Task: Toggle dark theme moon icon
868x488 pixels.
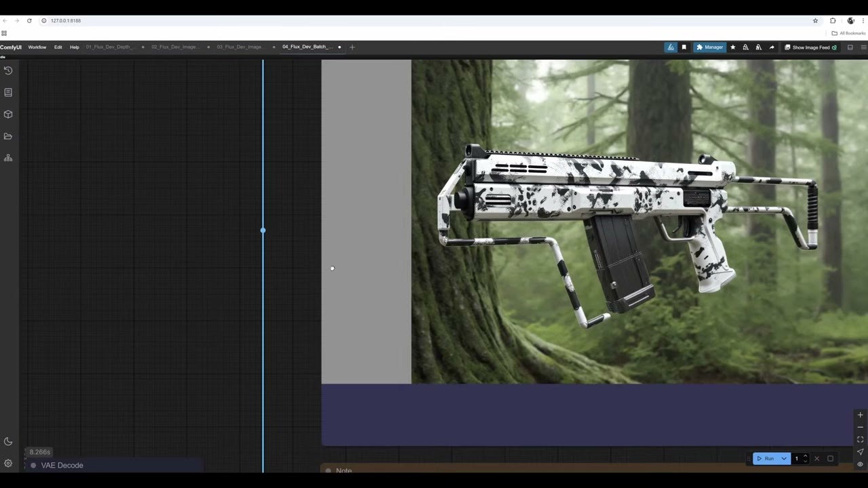Action: coord(8,441)
